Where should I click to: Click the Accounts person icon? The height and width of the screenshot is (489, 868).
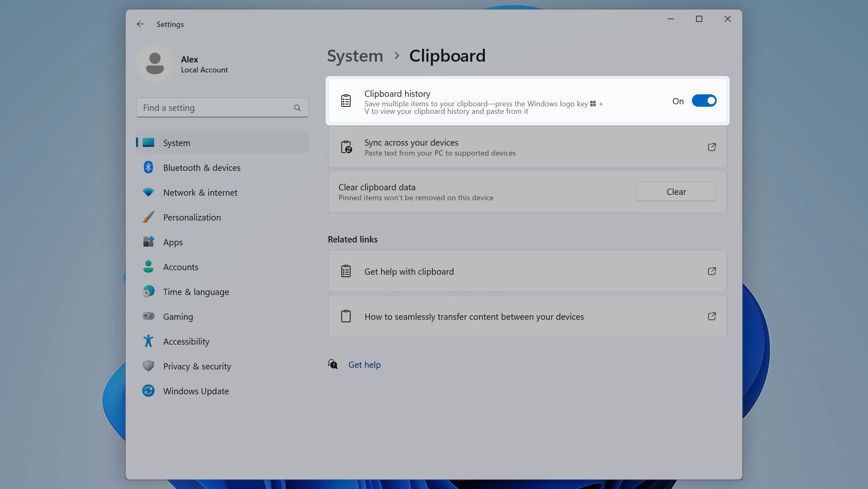(x=148, y=267)
